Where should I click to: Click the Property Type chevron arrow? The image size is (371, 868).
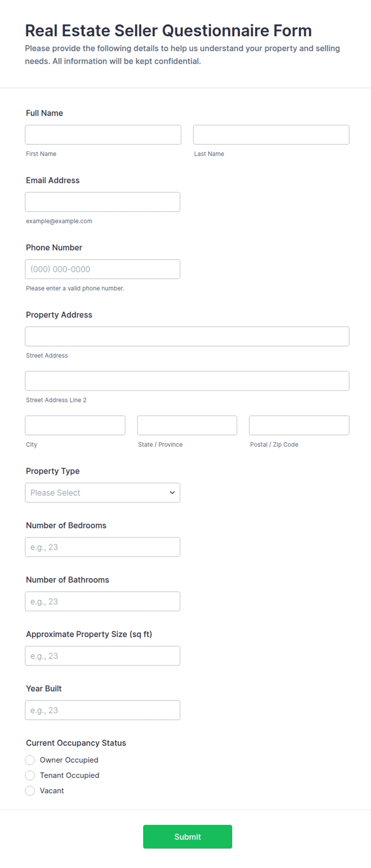point(172,493)
